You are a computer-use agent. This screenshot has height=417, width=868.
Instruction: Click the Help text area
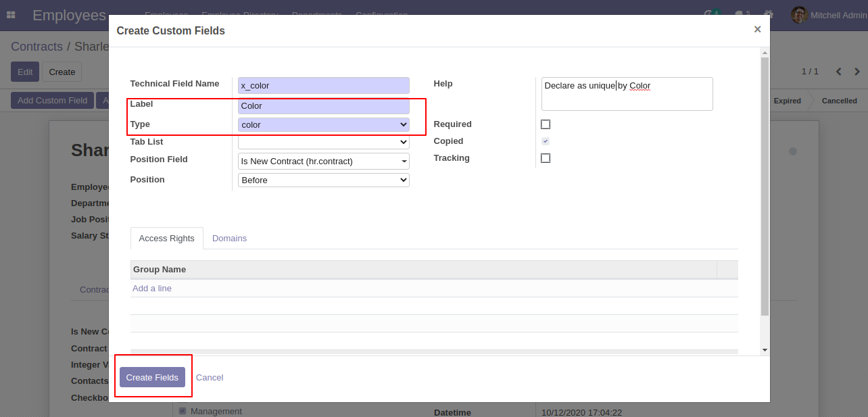tap(627, 93)
